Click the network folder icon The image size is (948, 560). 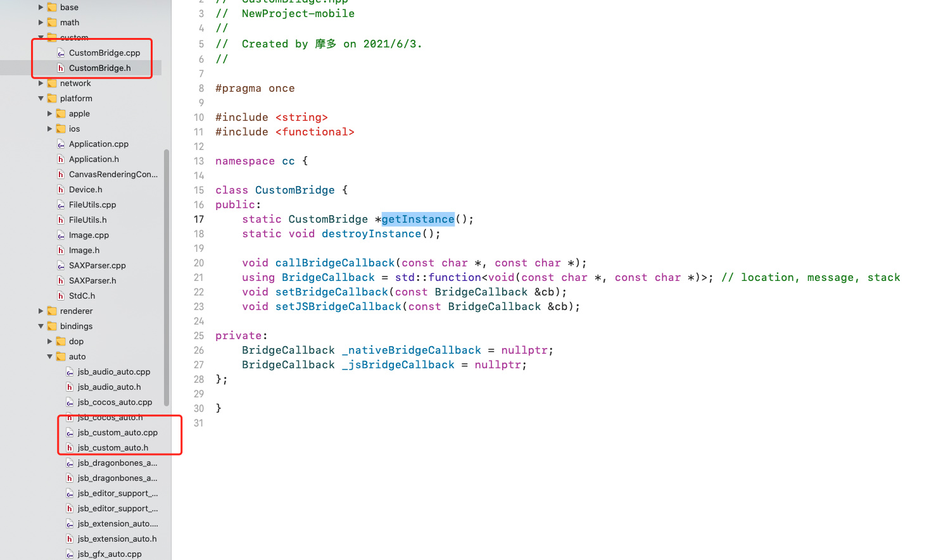pyautogui.click(x=52, y=84)
